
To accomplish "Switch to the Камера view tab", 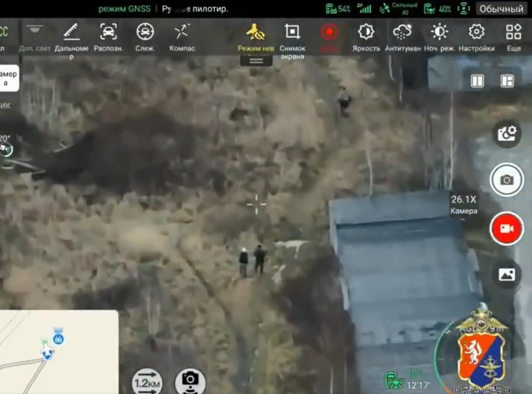I will [8, 78].
